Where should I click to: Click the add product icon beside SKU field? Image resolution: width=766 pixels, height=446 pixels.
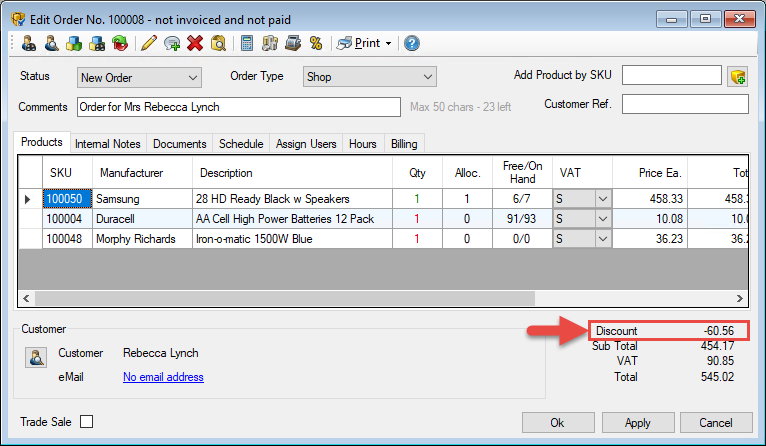(738, 77)
